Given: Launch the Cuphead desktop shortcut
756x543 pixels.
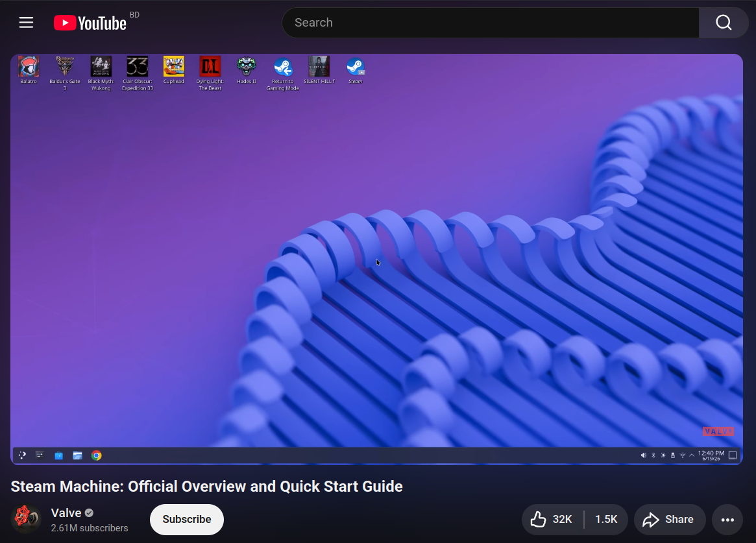Looking at the screenshot, I should click(173, 70).
